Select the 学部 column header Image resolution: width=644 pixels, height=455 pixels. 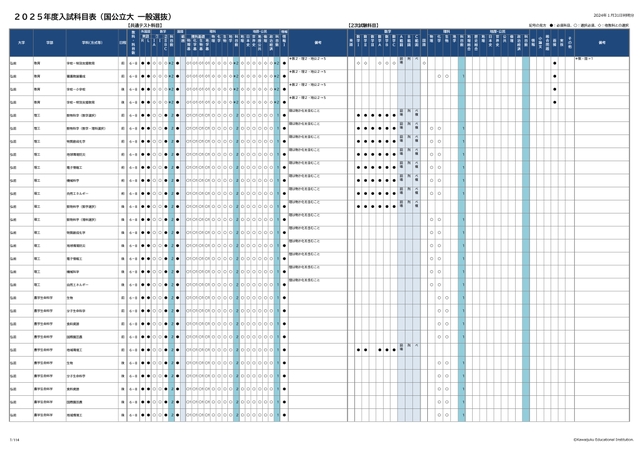pyautogui.click(x=48, y=43)
